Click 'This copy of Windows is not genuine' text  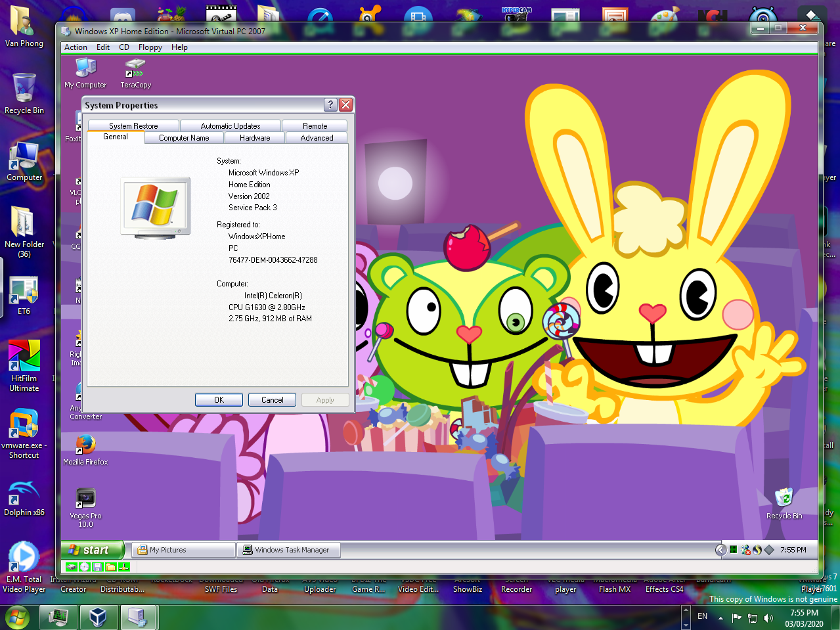(x=773, y=599)
